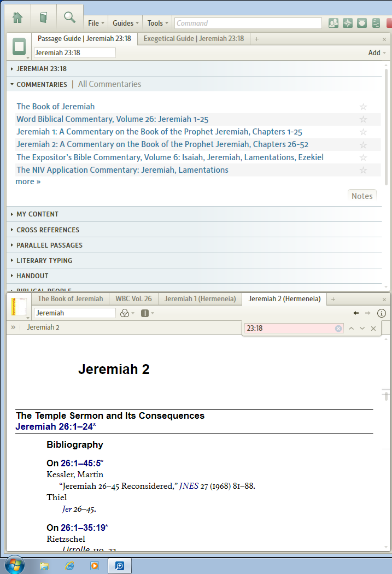The width and height of the screenshot is (392, 574).
Task: Click the All Commentaries link
Action: [x=109, y=84]
